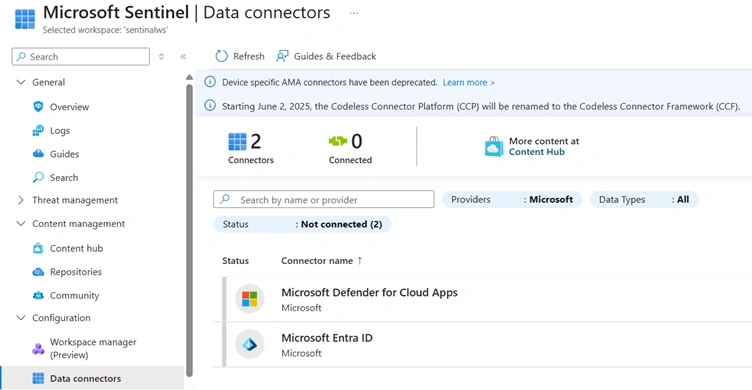The image size is (752, 390).
Task: Open Guides & Feedback
Action: pyautogui.click(x=326, y=56)
